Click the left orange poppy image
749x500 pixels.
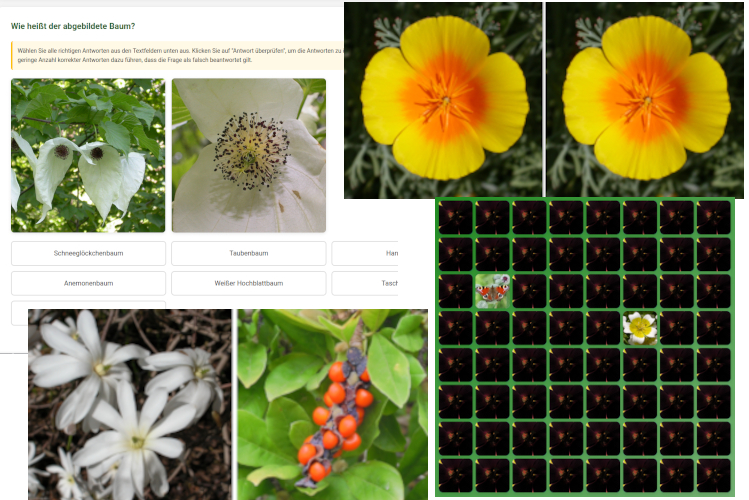point(443,98)
